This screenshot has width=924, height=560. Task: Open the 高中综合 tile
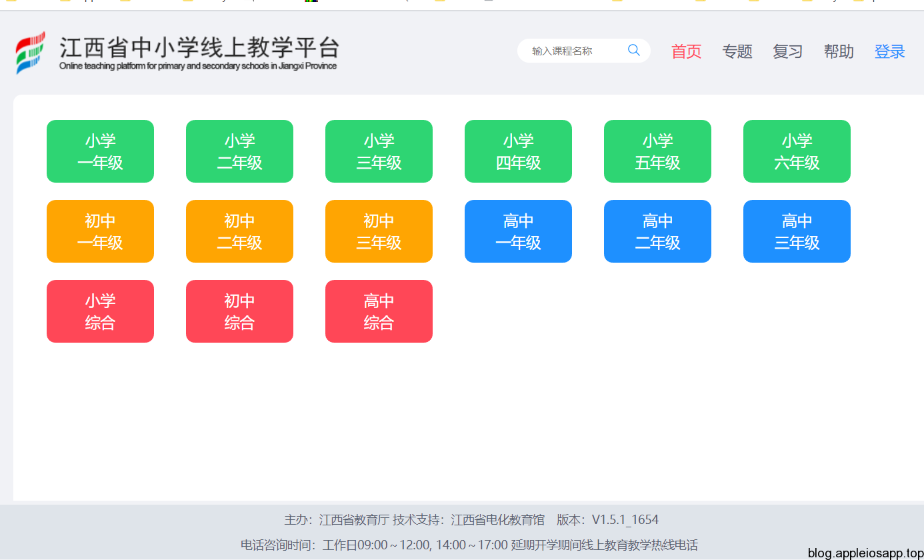point(379,311)
